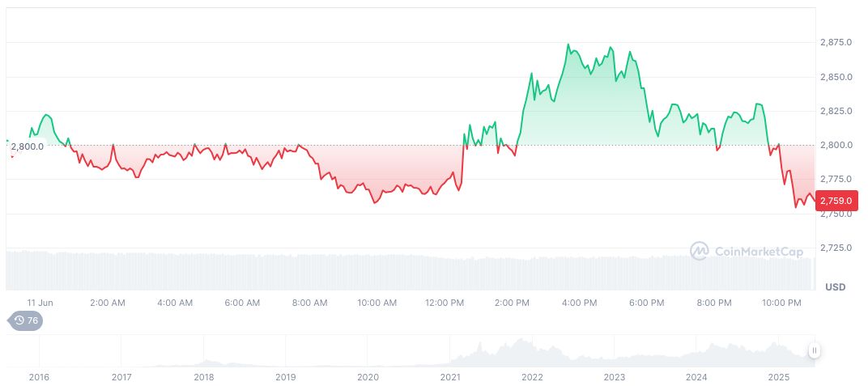Jump to 2021 in the timeline navigator

point(450,377)
